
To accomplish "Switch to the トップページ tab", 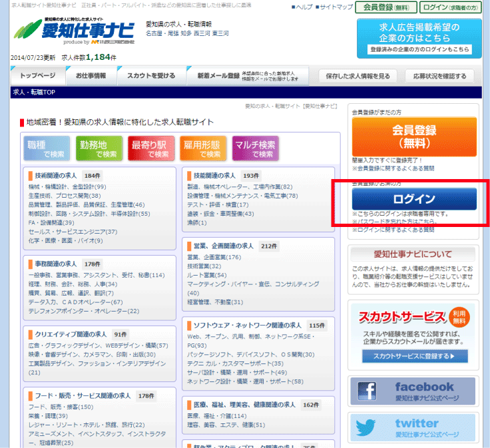I will [x=38, y=76].
